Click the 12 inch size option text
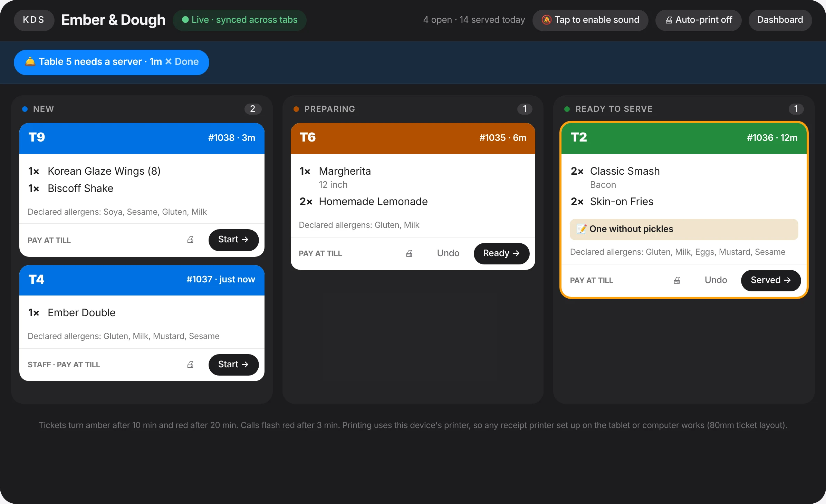Image resolution: width=826 pixels, height=504 pixels. 333,185
